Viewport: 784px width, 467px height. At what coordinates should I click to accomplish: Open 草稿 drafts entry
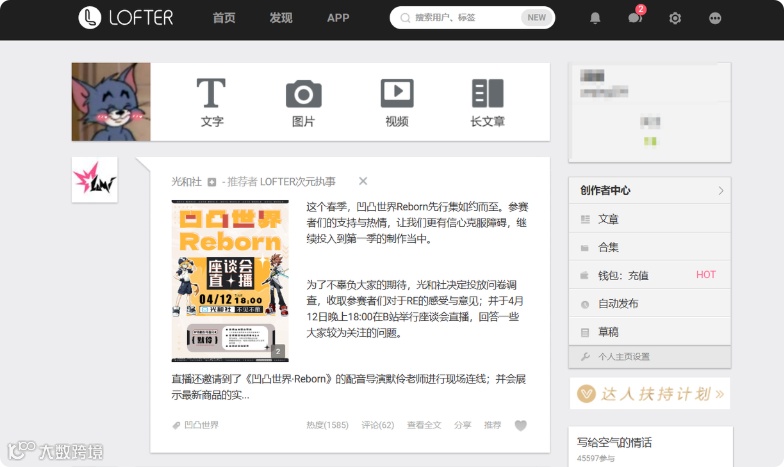(x=650, y=332)
